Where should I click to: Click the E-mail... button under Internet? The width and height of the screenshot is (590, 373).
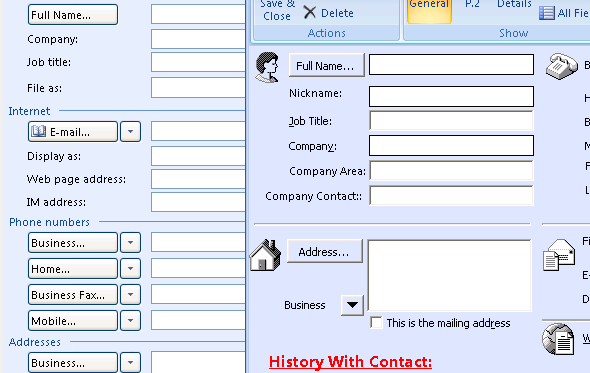click(x=73, y=131)
